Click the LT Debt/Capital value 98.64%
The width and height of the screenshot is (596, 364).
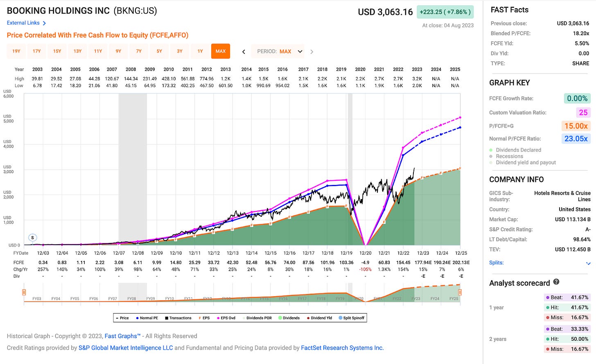[x=582, y=240]
